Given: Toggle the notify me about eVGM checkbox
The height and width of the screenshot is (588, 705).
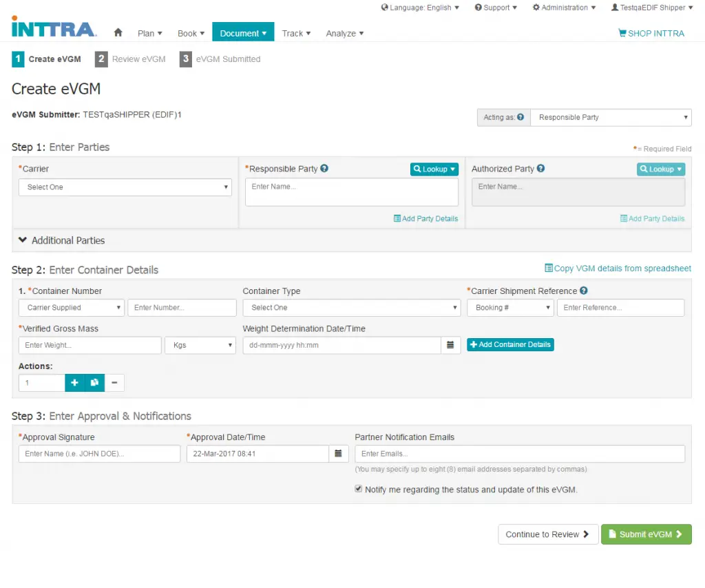Looking at the screenshot, I should pyautogui.click(x=358, y=489).
